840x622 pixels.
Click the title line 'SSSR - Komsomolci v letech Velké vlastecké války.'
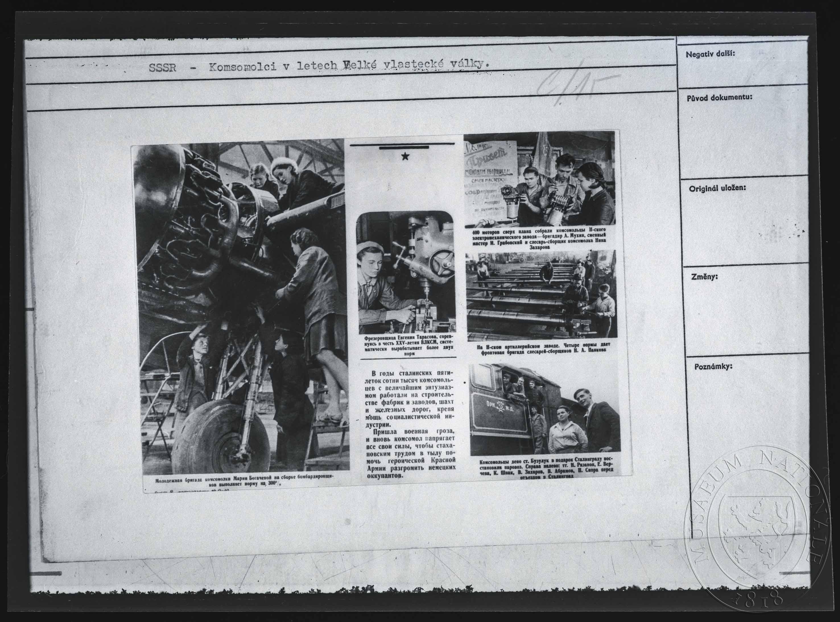(319, 67)
